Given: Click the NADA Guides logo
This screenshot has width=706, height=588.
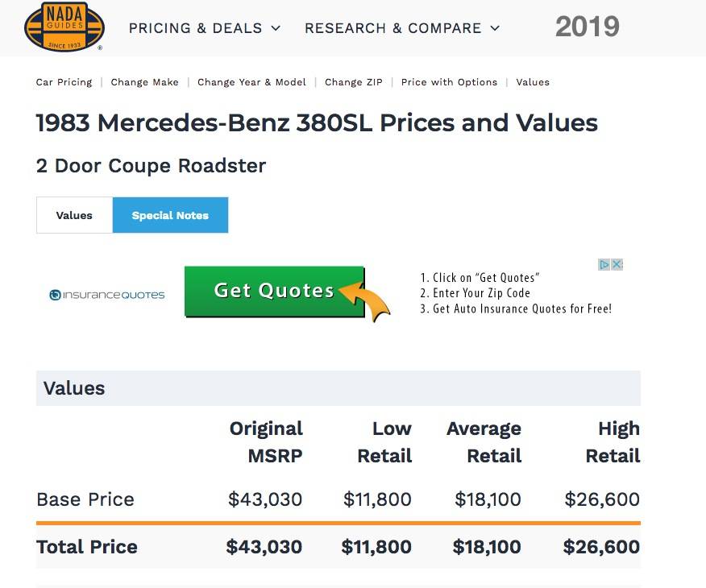Looking at the screenshot, I should click(x=64, y=27).
